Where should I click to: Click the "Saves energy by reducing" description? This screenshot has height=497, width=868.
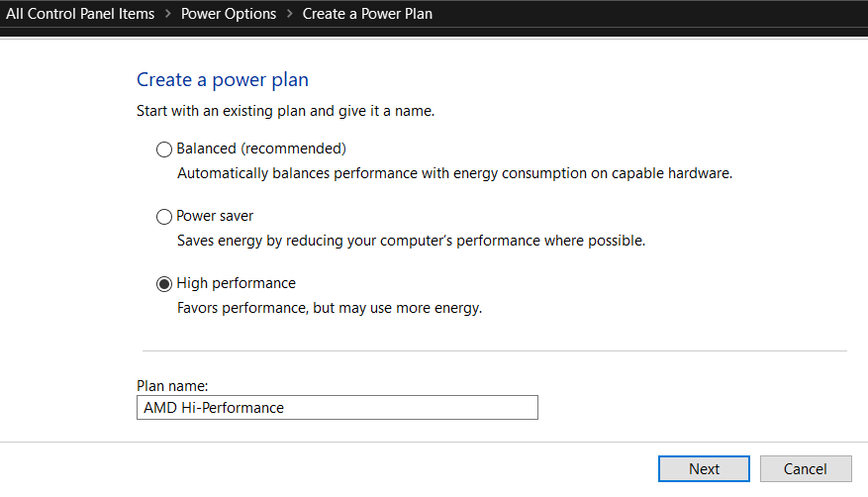[x=411, y=241]
